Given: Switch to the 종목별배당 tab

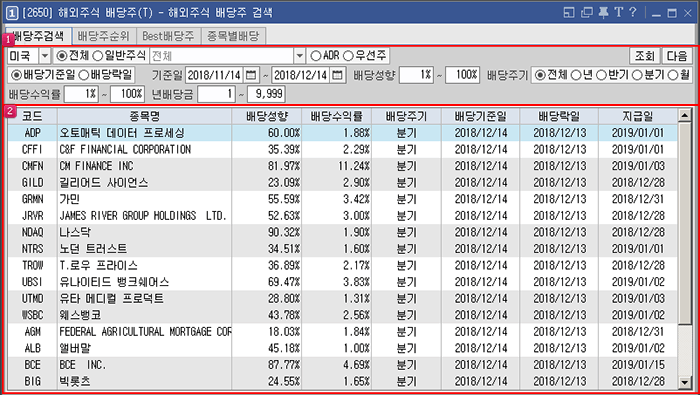Looking at the screenshot, I should click(x=233, y=36).
